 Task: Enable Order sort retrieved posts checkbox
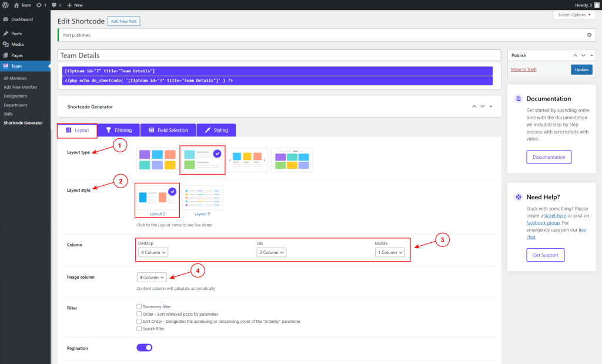coord(139,313)
